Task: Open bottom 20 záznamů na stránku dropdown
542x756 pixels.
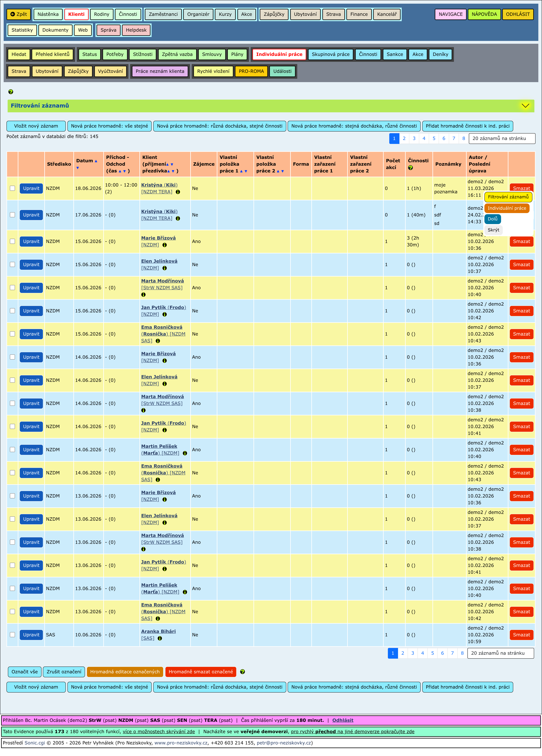Action: pyautogui.click(x=500, y=653)
